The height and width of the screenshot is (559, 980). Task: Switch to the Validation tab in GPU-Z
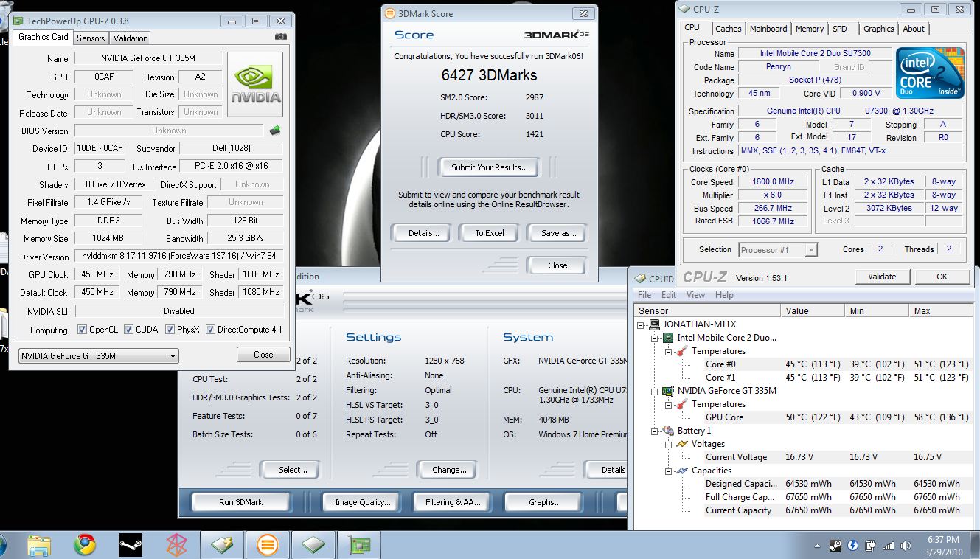click(131, 38)
